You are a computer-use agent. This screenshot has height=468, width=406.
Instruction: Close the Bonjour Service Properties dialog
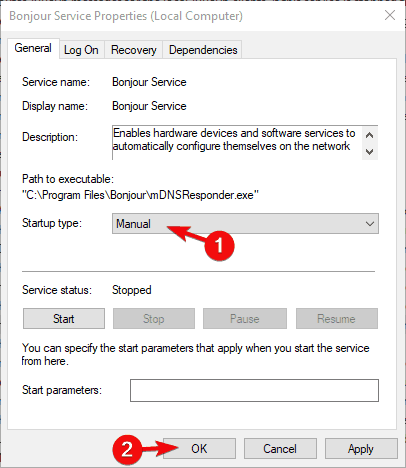coord(390,15)
